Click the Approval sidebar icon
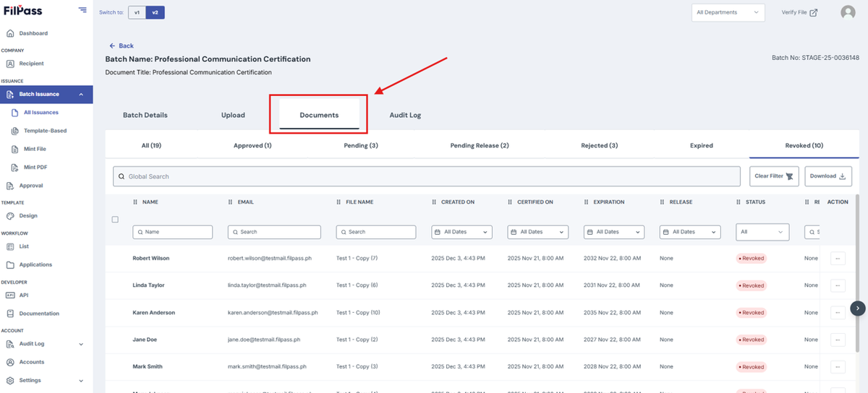 [x=10, y=186]
